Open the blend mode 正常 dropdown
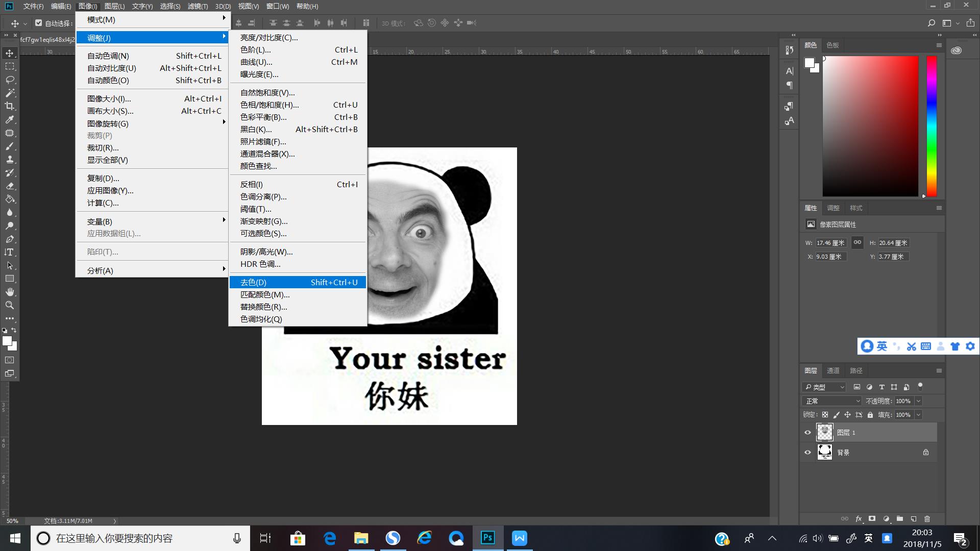Screen dimensions: 980x551 (831, 401)
